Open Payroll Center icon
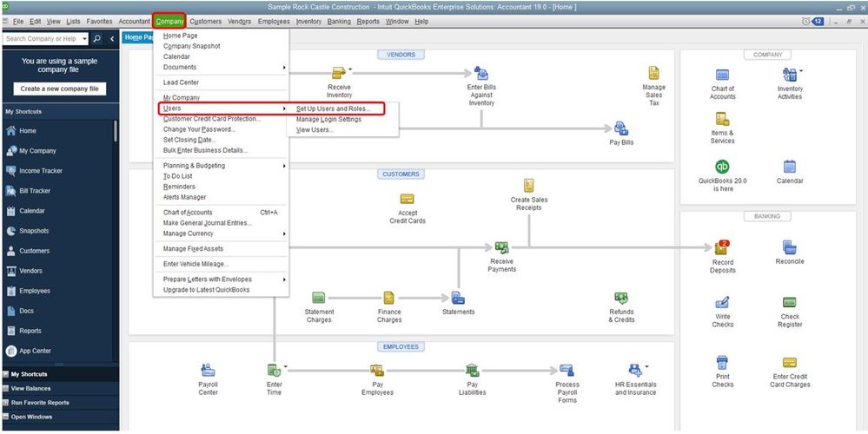868x434 pixels. pos(208,371)
